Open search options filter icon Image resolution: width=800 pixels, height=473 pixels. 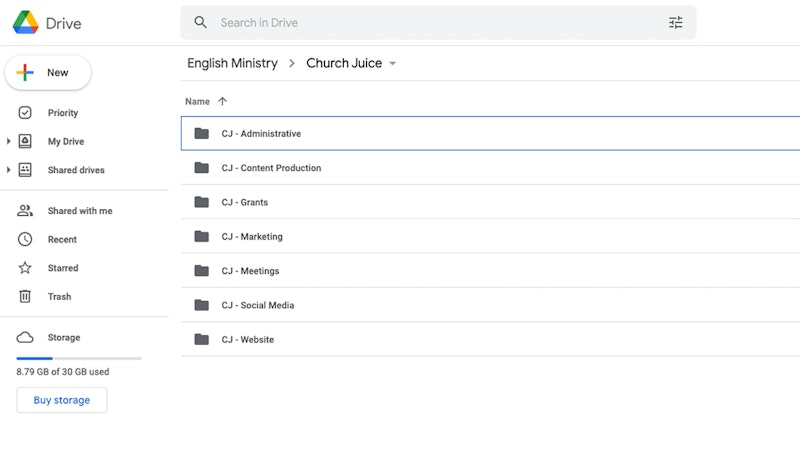[675, 22]
